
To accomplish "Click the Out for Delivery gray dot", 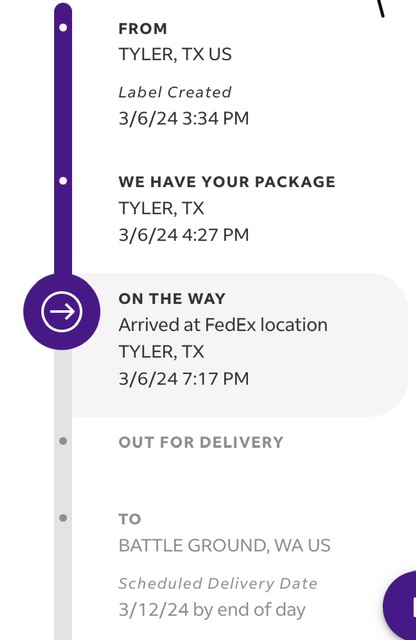I will tap(63, 441).
